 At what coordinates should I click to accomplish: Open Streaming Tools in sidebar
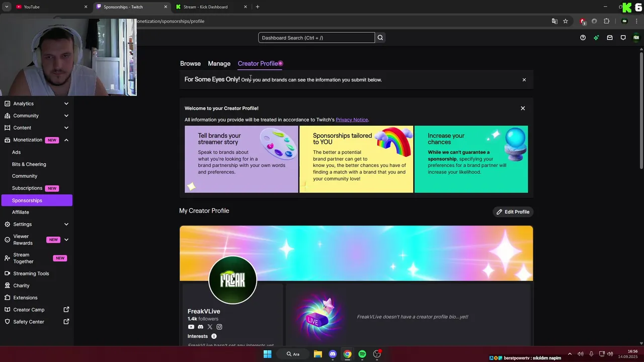36,274
